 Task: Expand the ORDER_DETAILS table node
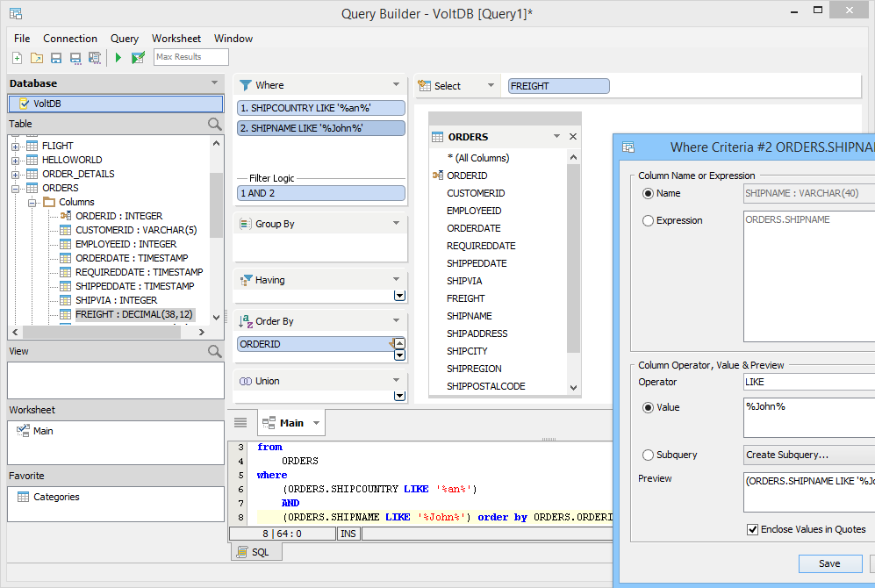(x=15, y=174)
